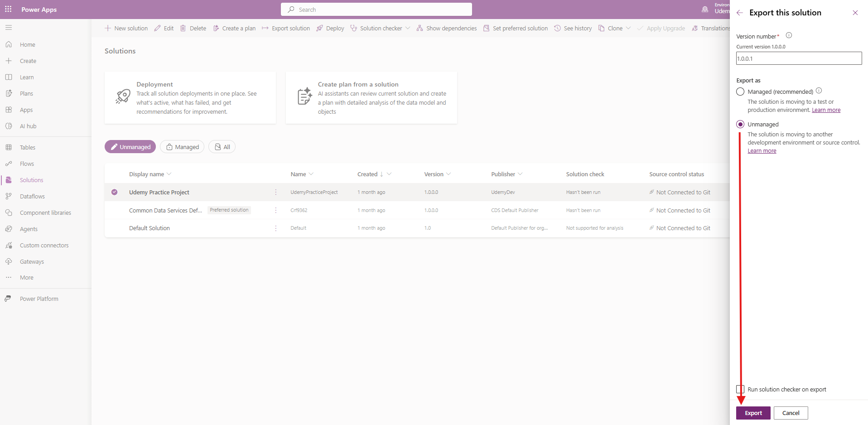This screenshot has width=868, height=425.
Task: Open Apps in the sidebar
Action: tap(26, 110)
